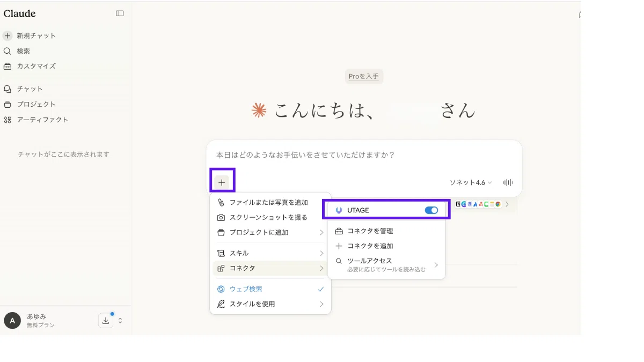Click the こんにちは greeting text
This screenshot has height=362, width=644.
[x=324, y=110]
